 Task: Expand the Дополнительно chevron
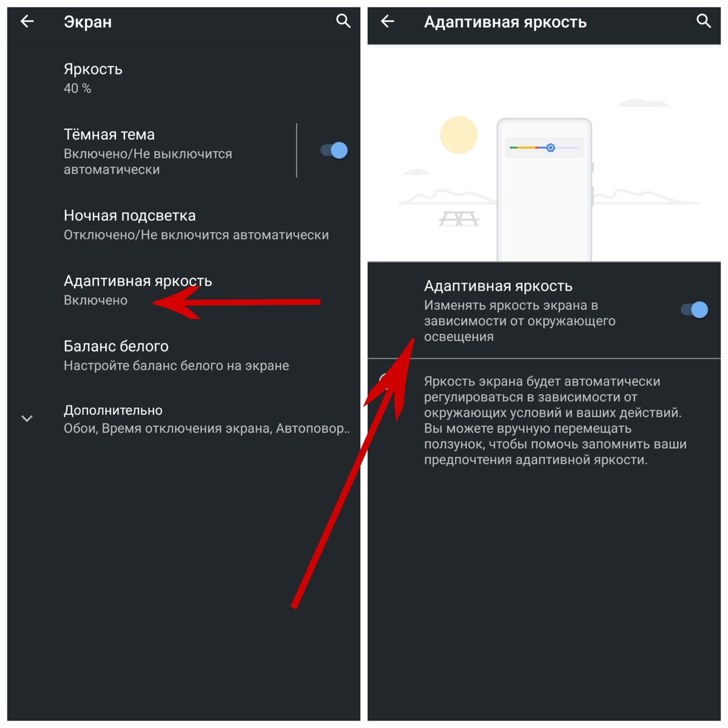[27, 419]
